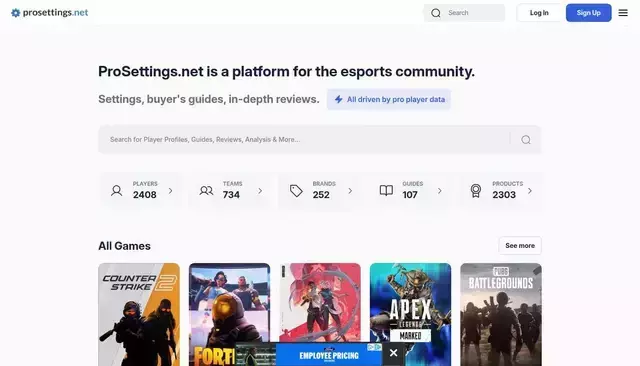The image size is (640, 366).
Task: Click the Products count 2303
Action: [x=504, y=195]
